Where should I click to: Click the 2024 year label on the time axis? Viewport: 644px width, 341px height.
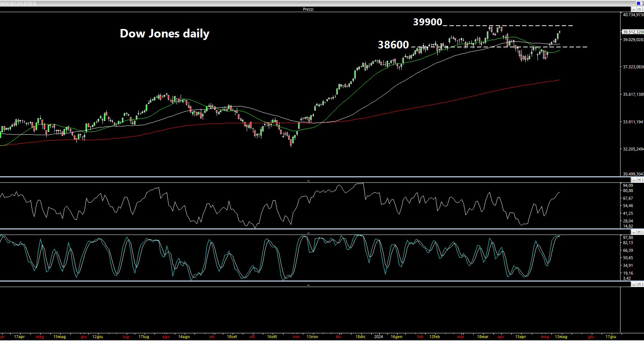[x=379, y=337]
